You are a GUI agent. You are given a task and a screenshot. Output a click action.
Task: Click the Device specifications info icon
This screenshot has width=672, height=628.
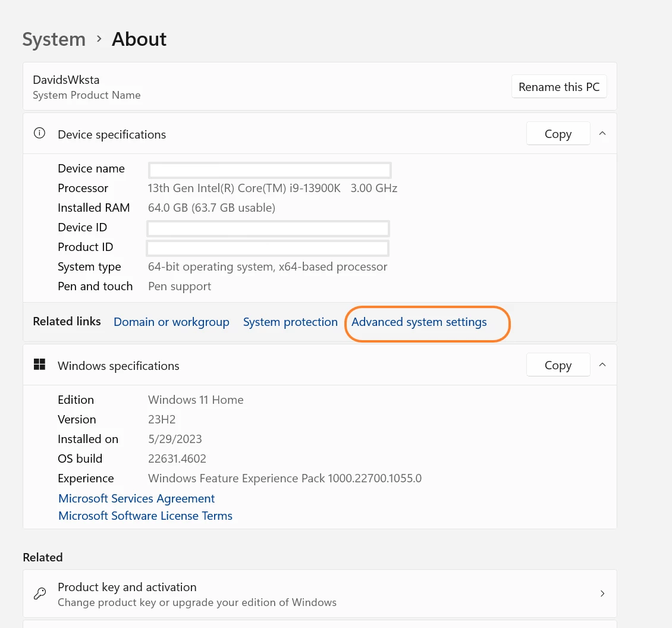point(39,133)
